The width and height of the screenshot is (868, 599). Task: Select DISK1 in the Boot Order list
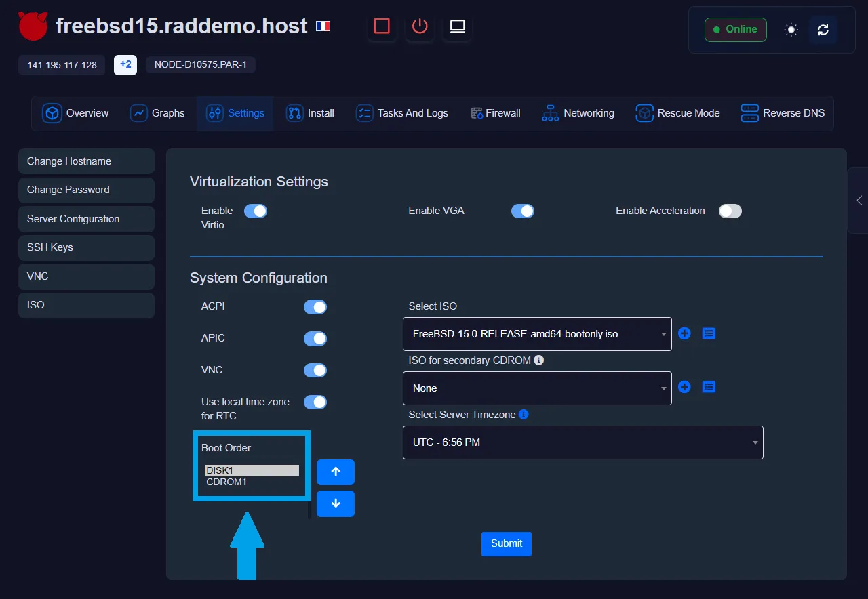tap(252, 469)
